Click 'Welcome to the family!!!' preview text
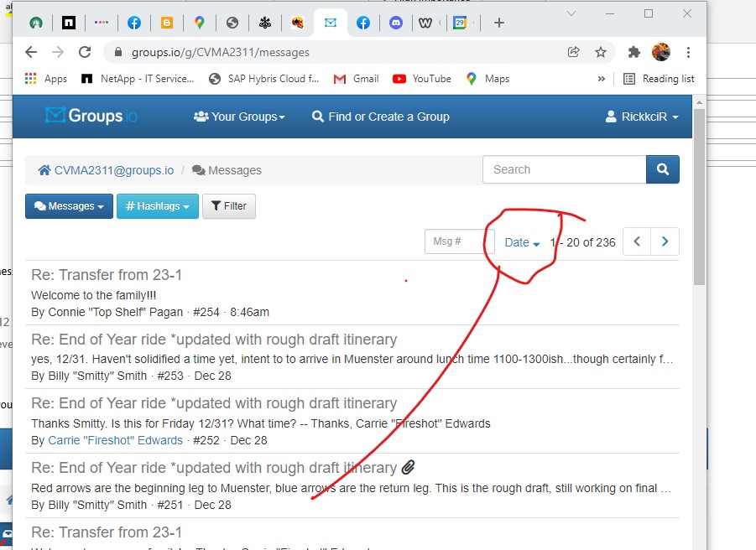 click(93, 295)
